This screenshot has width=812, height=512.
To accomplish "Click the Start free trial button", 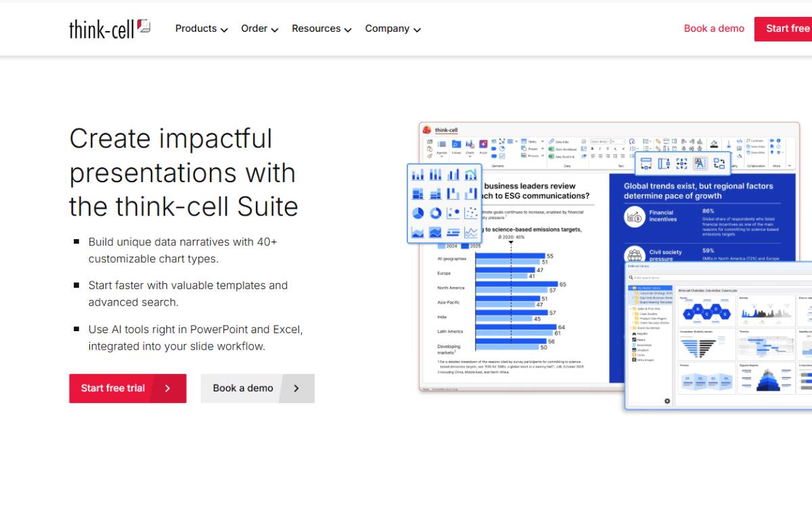I will tap(127, 388).
